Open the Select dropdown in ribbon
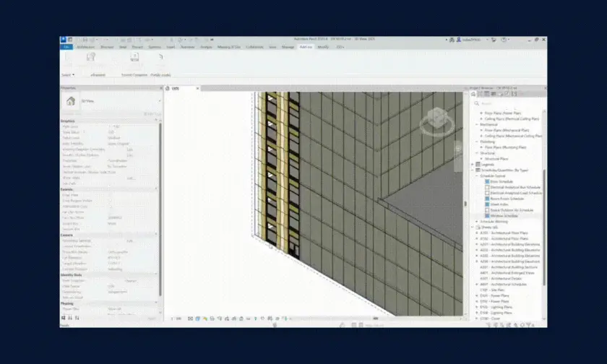The height and width of the screenshot is (364, 607). click(68, 74)
